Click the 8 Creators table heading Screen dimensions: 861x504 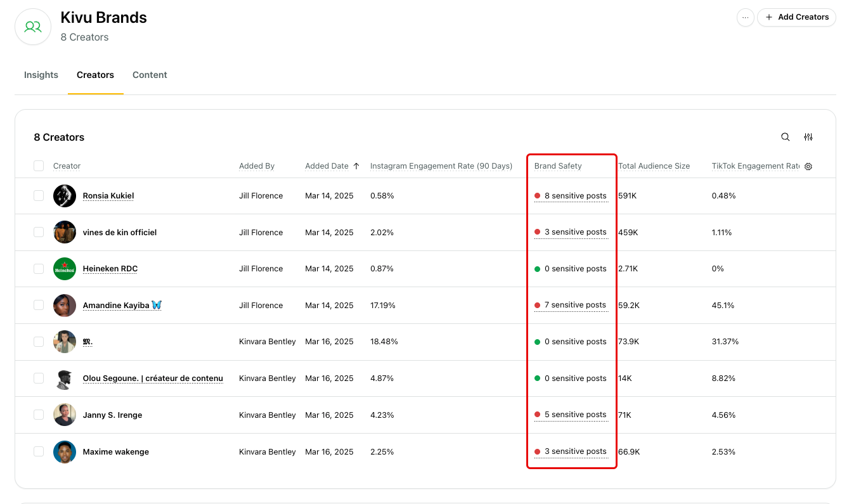[59, 137]
